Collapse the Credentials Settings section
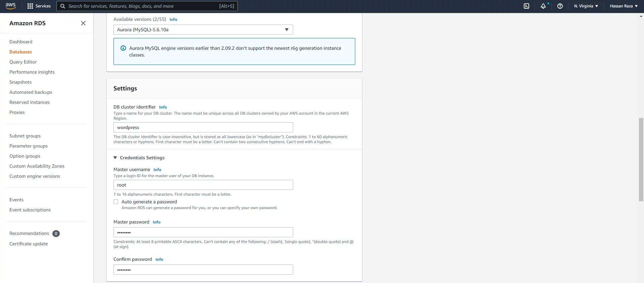Image resolution: width=644 pixels, height=283 pixels. [x=115, y=158]
